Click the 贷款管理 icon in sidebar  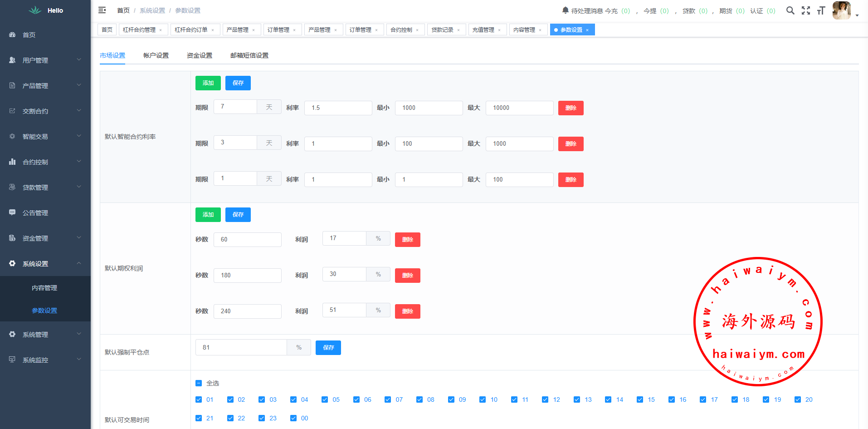click(12, 187)
